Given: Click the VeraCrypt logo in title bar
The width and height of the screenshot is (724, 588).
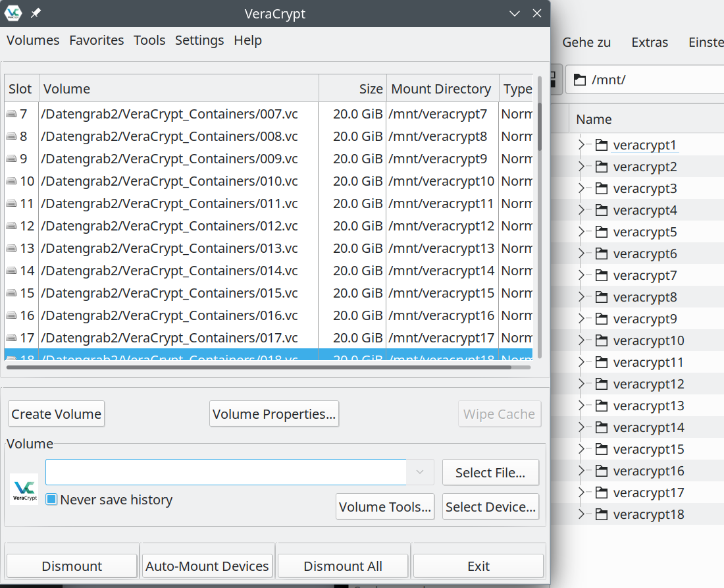Looking at the screenshot, I should pos(13,13).
